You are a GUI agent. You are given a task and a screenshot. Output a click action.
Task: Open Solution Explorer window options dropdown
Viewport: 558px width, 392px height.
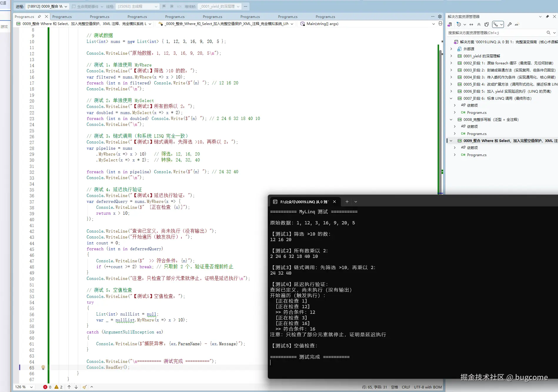[540, 16]
